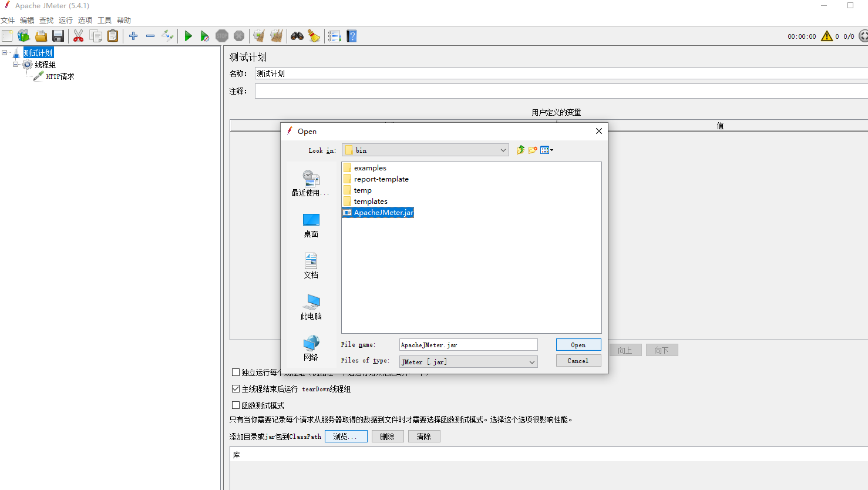Screen dimensions: 868x490
Task: Click the This PC 此电脑 shortcut
Action: 311,307
